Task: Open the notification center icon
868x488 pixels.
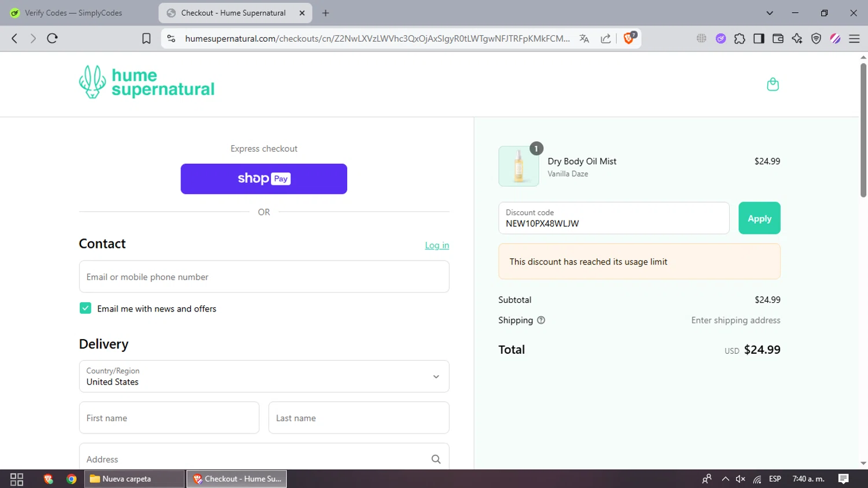Action: tap(843, 479)
